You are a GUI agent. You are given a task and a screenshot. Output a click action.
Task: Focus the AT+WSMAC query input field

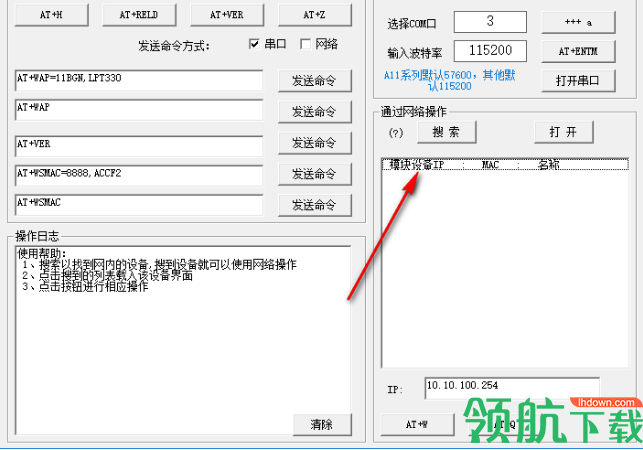(x=139, y=205)
